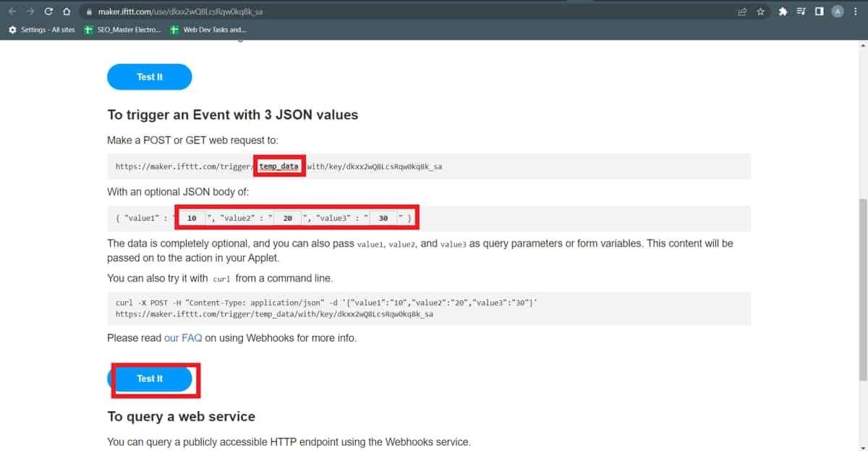Image resolution: width=868 pixels, height=451 pixels.
Task: Select the value3 field containing 30
Action: click(383, 218)
